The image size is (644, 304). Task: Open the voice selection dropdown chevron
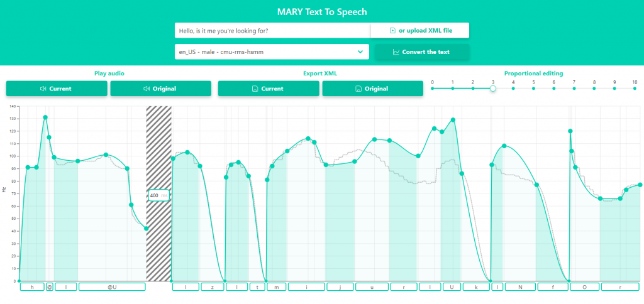pos(360,52)
